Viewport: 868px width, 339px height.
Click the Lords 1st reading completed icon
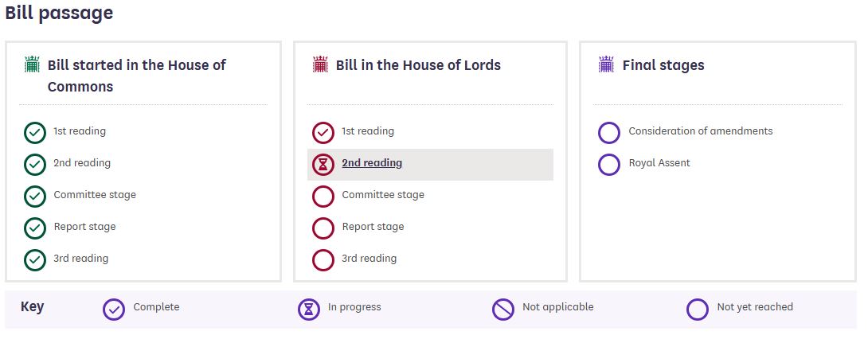[x=323, y=133]
